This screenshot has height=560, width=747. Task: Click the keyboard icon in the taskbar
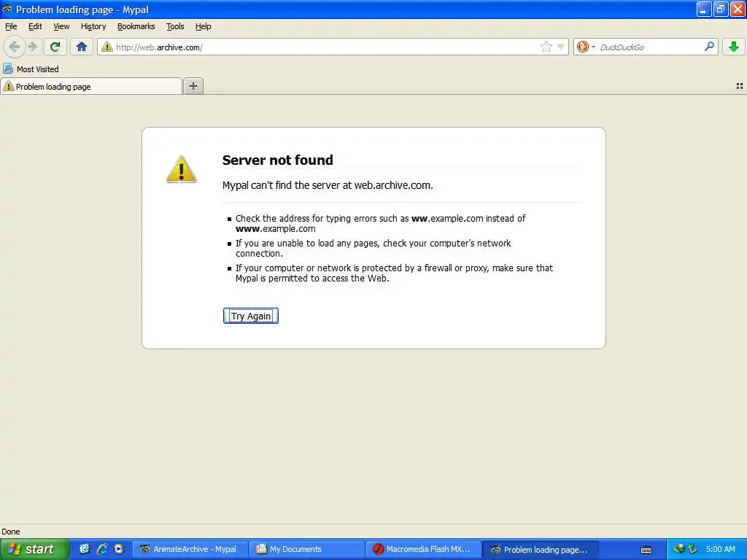pyautogui.click(x=646, y=550)
